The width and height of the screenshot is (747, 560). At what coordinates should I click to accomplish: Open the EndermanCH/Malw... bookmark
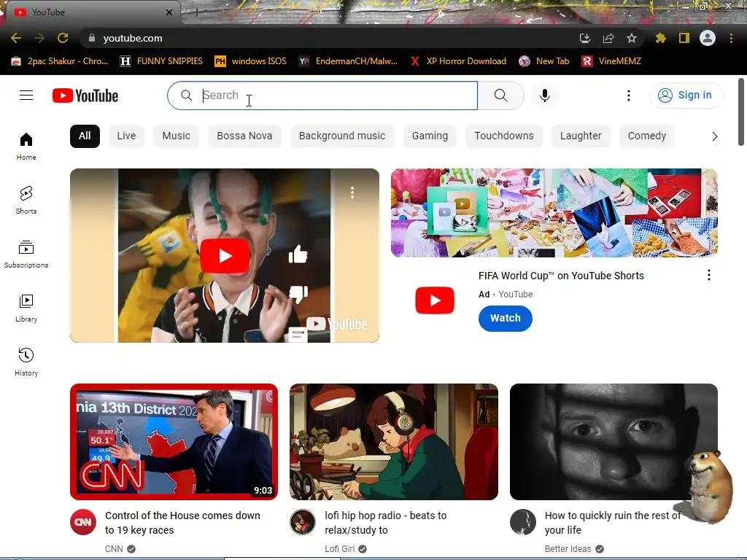(x=348, y=61)
